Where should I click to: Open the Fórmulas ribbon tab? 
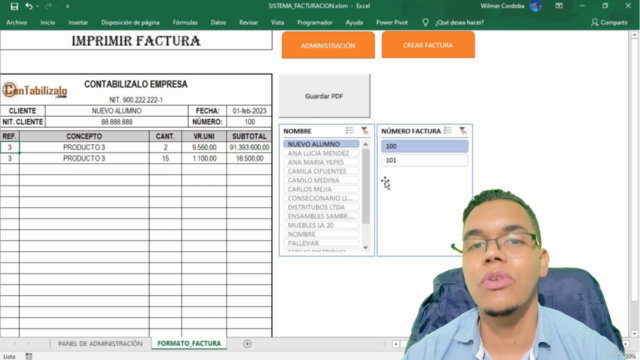185,22
